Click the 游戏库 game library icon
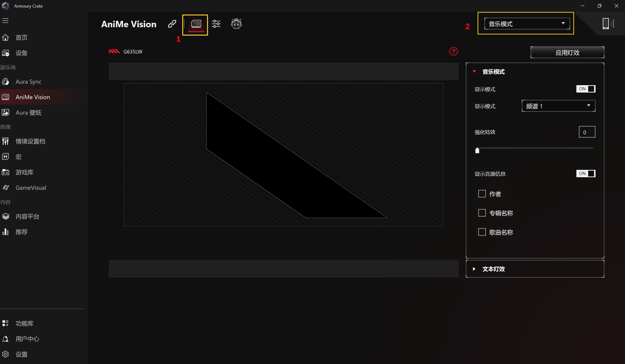The width and height of the screenshot is (625, 364). (5, 172)
